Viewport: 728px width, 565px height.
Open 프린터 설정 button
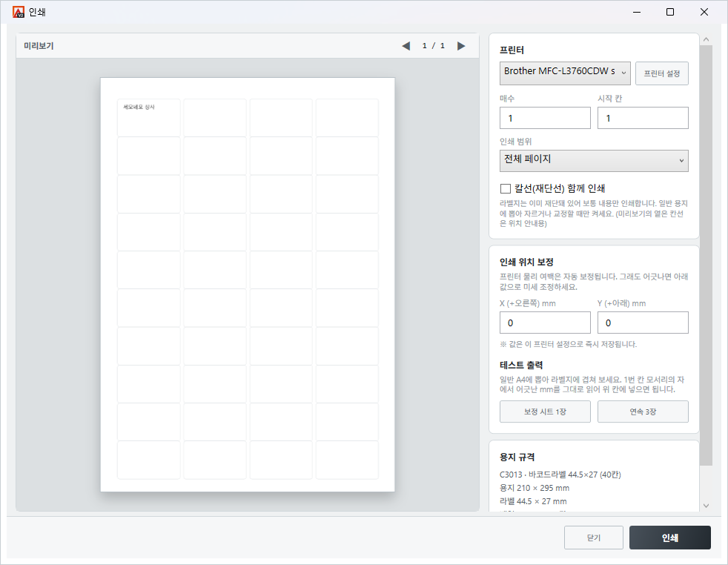click(661, 73)
